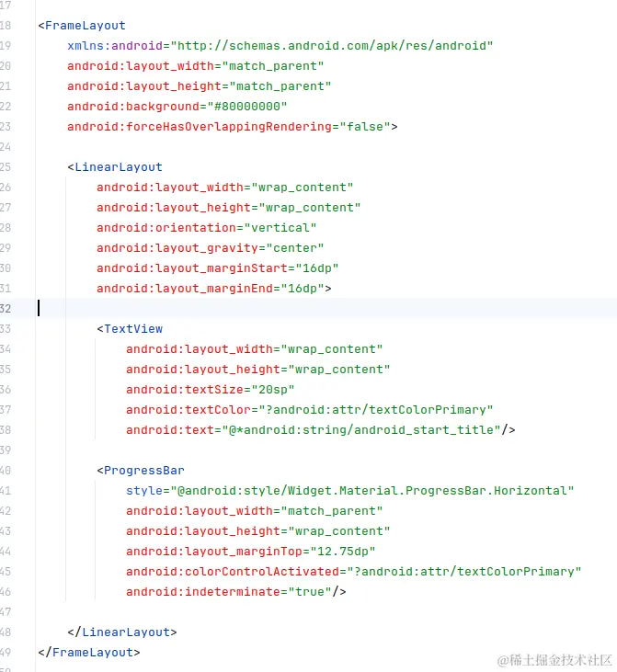Click line number 40 in gutter

[6, 471]
